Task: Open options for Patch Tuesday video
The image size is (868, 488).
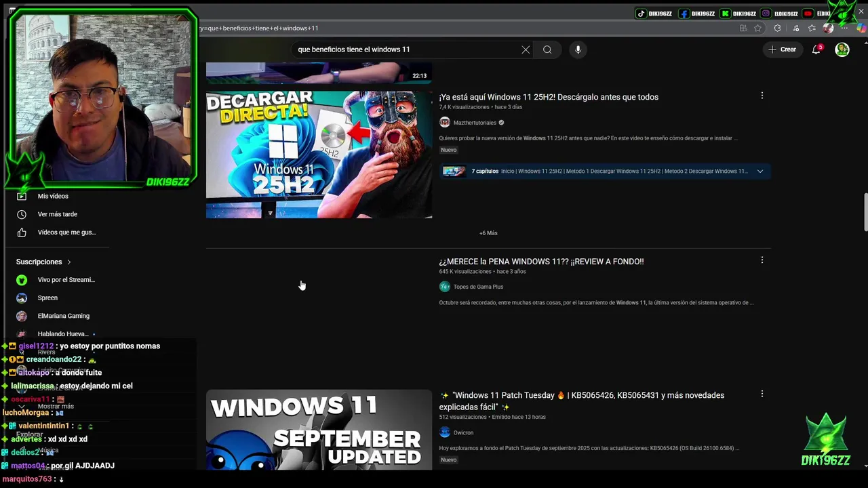Action: coord(762,394)
